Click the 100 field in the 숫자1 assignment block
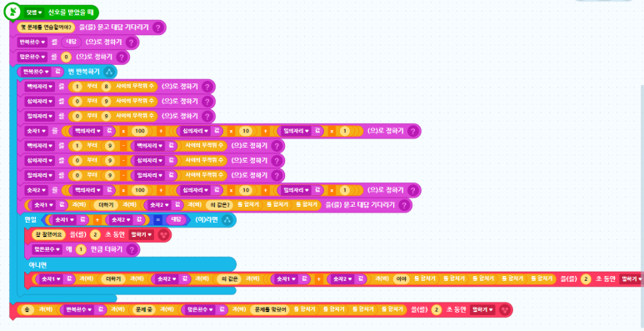This screenshot has width=644, height=331. tap(140, 131)
